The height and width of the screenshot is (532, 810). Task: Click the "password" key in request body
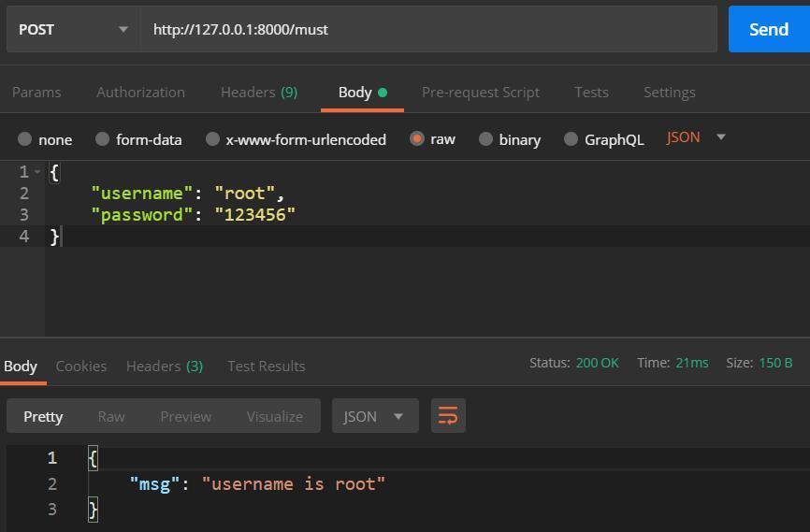click(142, 215)
